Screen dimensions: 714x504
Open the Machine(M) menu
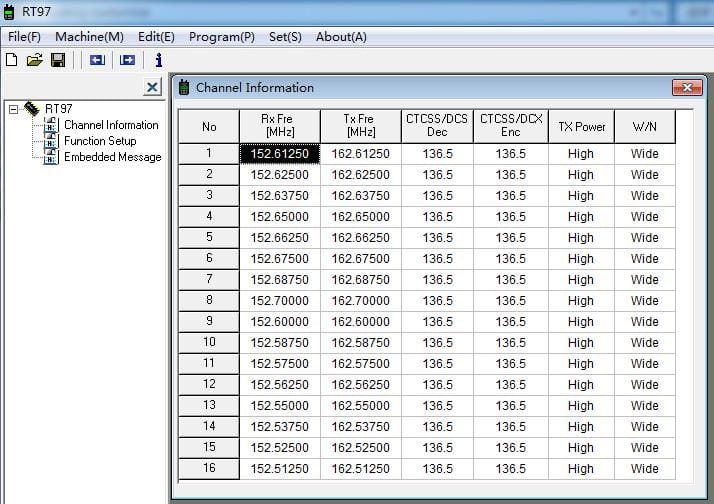pos(90,36)
